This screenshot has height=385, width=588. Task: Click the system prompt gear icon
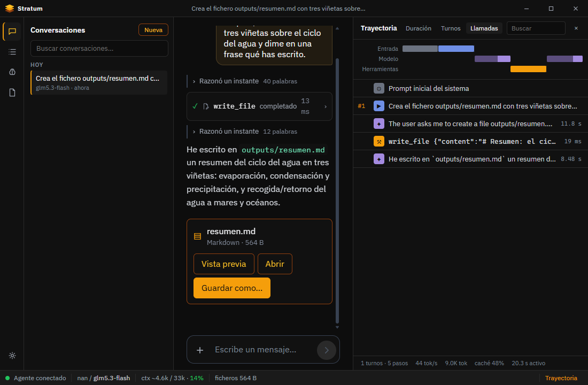379,89
